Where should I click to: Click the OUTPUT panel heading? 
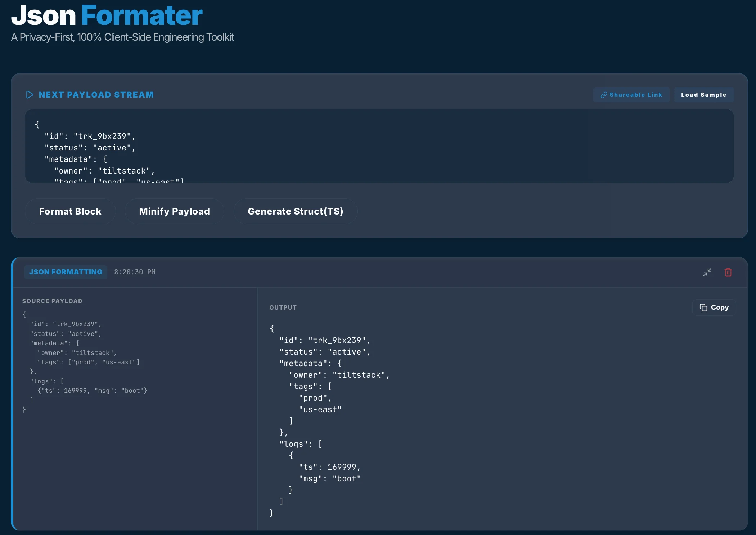(x=283, y=307)
